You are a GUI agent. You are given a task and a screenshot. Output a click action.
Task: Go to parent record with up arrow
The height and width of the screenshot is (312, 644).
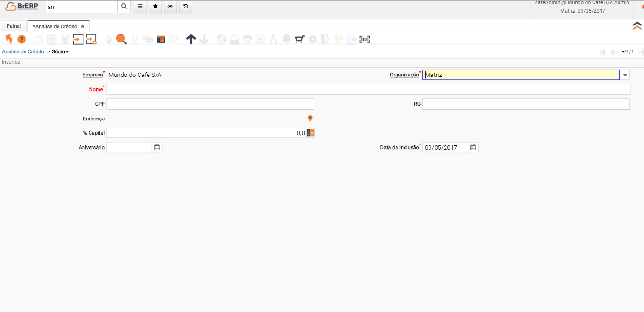[191, 40]
